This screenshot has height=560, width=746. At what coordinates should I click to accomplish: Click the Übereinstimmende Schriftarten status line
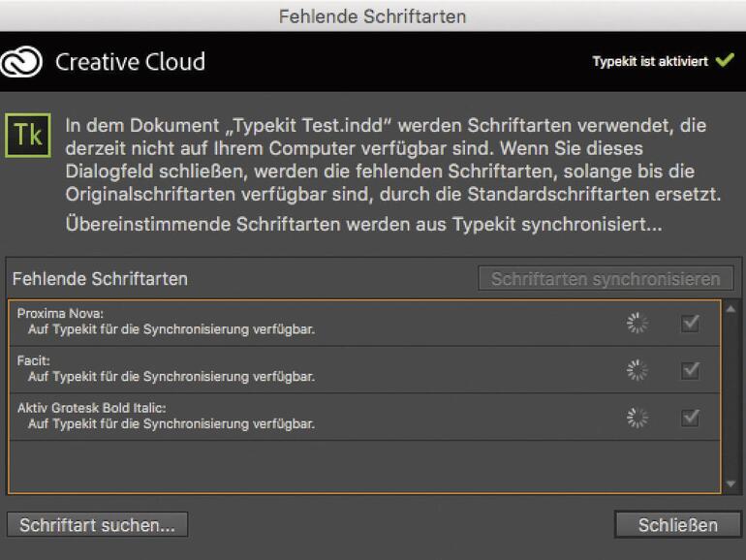363,224
